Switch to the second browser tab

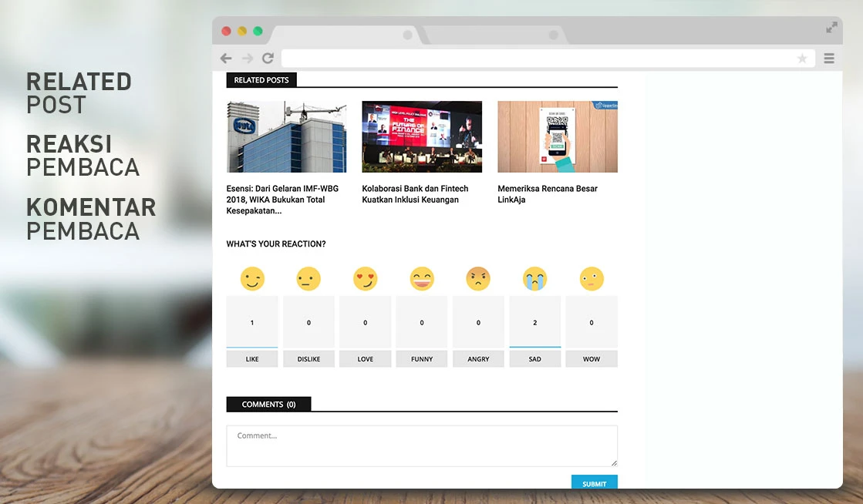pyautogui.click(x=494, y=35)
